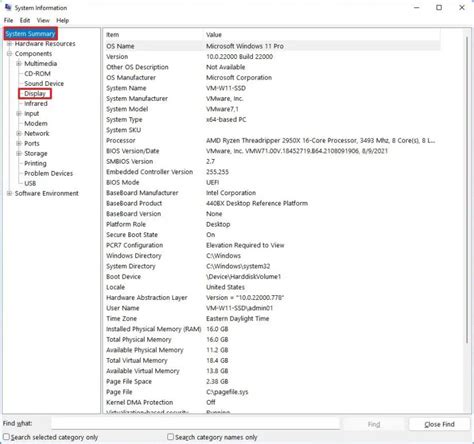Expand the Storage category
This screenshot has width=474, height=444.
tap(19, 153)
